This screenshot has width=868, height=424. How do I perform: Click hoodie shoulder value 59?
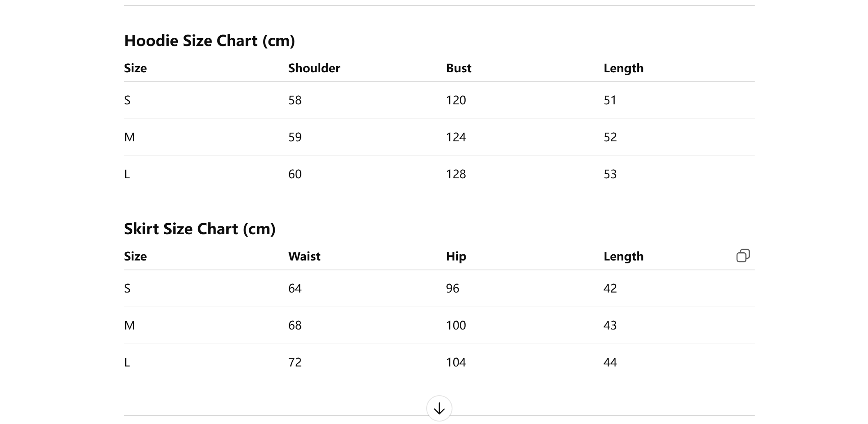coord(295,137)
